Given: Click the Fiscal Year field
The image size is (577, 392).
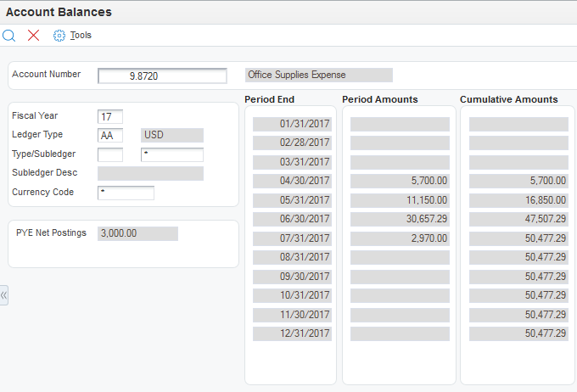Looking at the screenshot, I should point(110,116).
